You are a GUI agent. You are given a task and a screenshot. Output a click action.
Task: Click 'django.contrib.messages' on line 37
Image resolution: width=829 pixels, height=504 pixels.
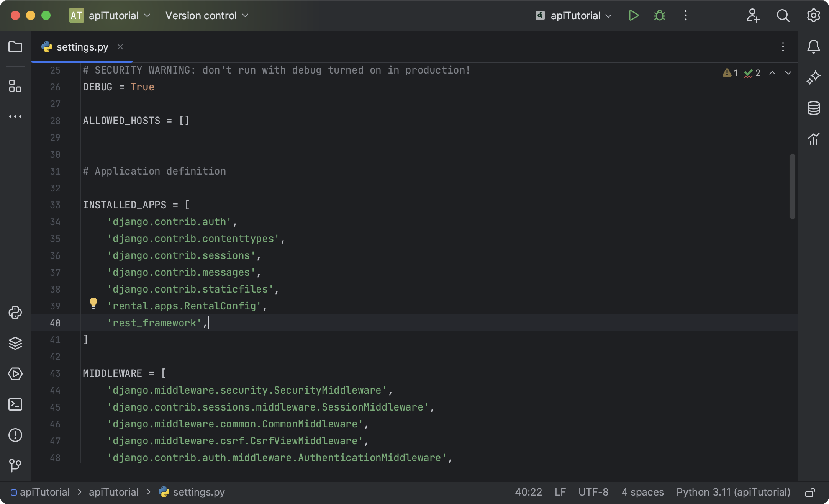tap(181, 272)
